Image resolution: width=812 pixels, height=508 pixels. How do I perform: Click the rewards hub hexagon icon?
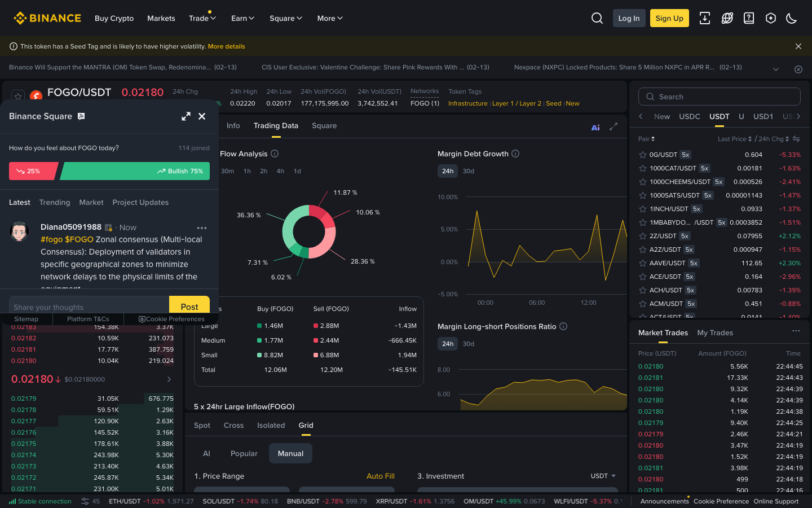click(x=771, y=18)
